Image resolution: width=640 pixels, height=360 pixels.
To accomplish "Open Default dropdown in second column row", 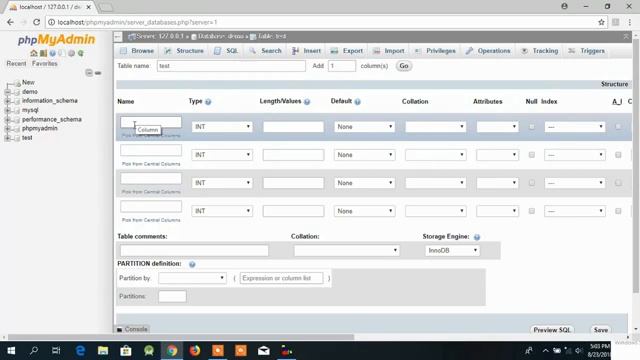I will [x=364, y=155].
